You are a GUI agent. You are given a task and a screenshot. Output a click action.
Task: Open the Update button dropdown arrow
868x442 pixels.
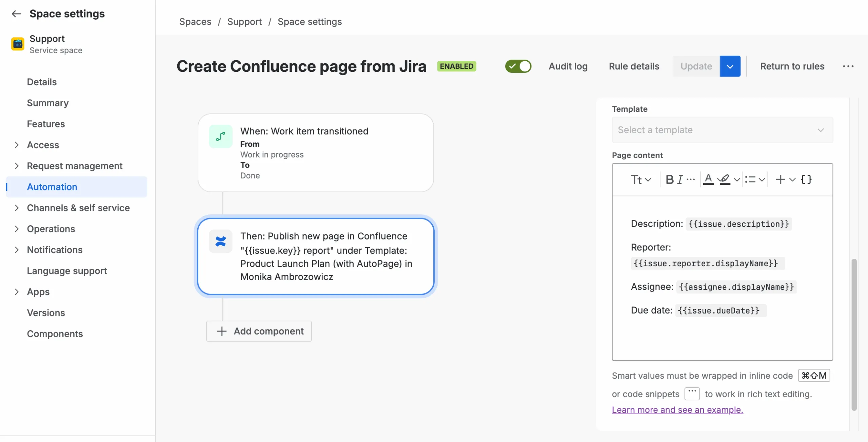730,66
